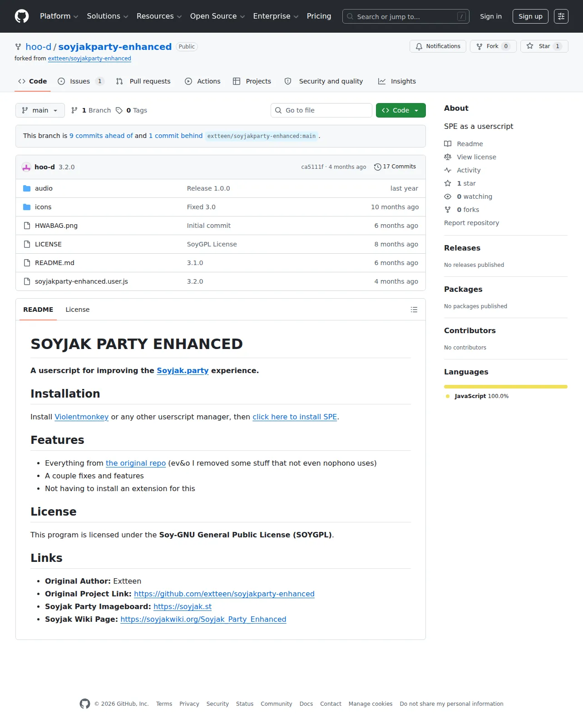Click the tag icon next to 0 Tags
The width and height of the screenshot is (583, 728).
point(119,110)
